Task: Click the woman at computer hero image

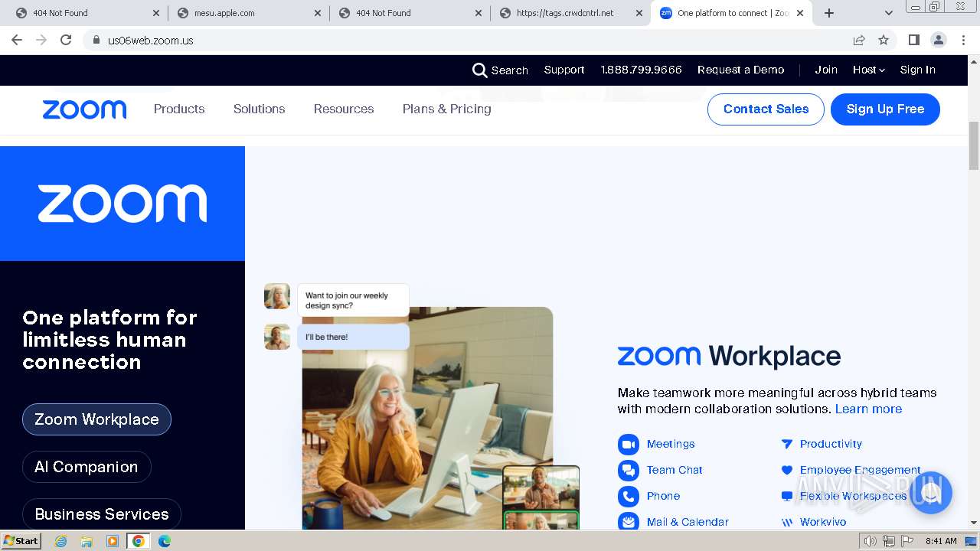Action: click(427, 418)
